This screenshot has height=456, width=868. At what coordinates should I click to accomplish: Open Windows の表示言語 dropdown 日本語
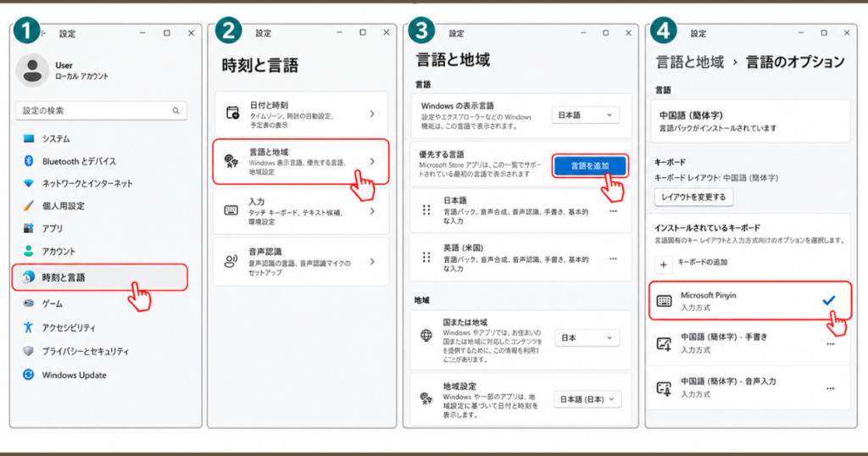[586, 115]
